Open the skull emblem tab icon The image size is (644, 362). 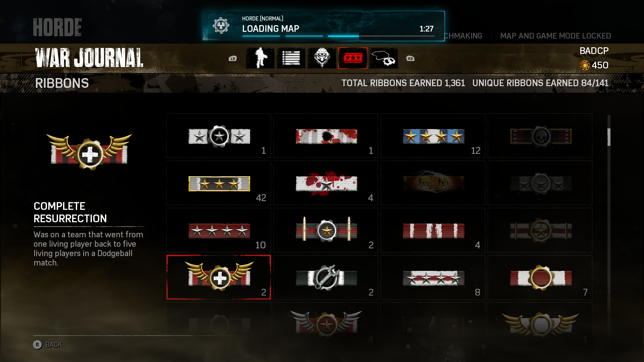(322, 58)
